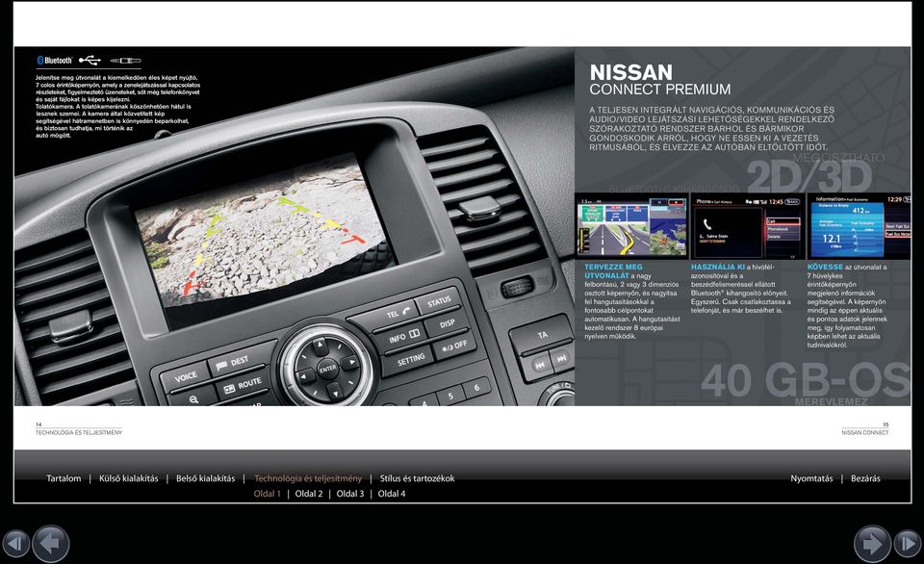Open the fuel economy information screen thumbnail

click(x=859, y=226)
